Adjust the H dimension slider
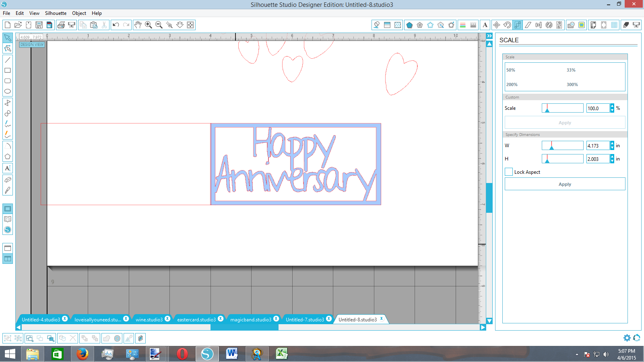Screen dimensions: 644x362 coord(562,159)
